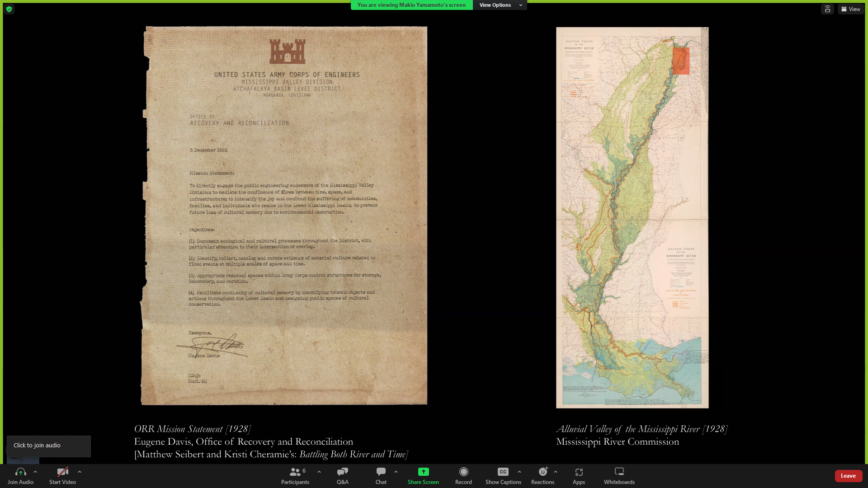Click the 'You are viewing Makio Yamamoto's screen' banner
Screen dimensions: 868x488
[411, 5]
